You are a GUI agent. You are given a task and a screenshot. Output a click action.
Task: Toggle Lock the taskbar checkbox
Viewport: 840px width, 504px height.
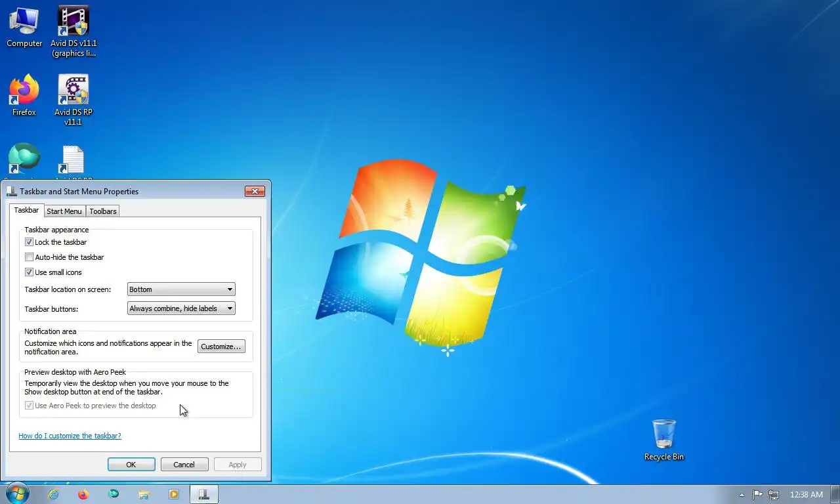click(29, 242)
